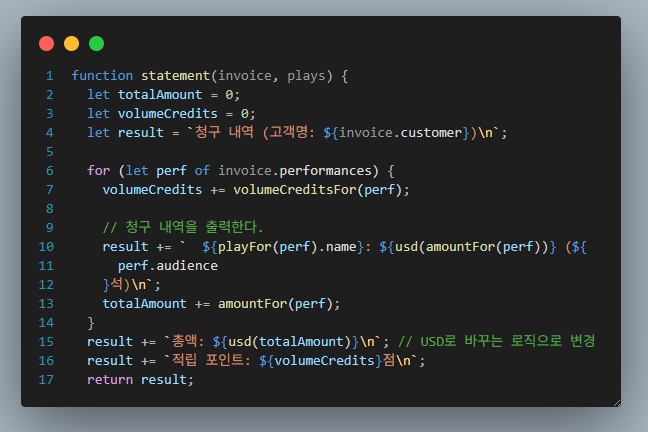Click the "return" keyword on line 17
This screenshot has width=648, height=432.
[x=110, y=380]
